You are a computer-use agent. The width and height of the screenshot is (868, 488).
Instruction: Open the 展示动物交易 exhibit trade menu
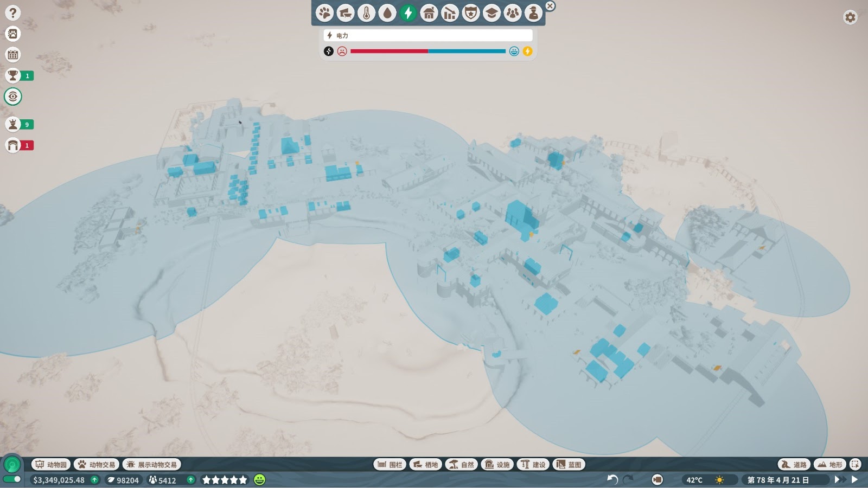coord(151,465)
